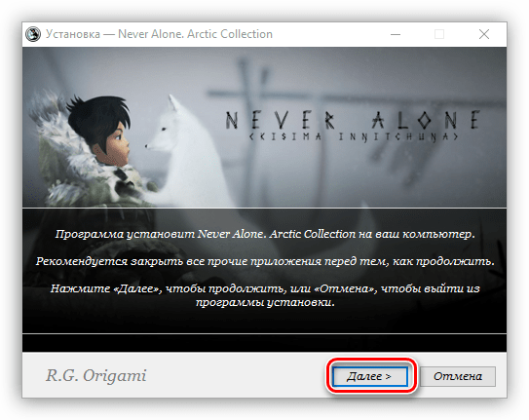The image size is (529, 420).
Task: Click Далее to continue the installation
Action: (x=370, y=376)
